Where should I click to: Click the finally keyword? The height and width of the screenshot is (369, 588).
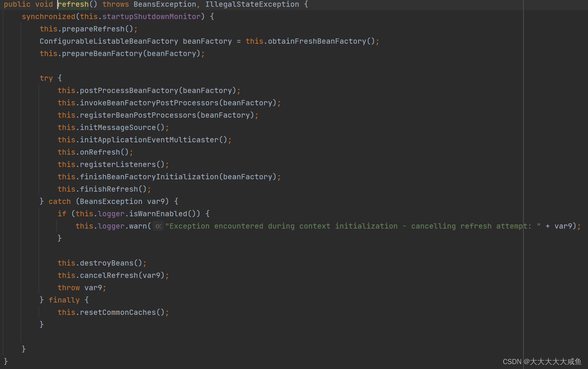coord(64,300)
